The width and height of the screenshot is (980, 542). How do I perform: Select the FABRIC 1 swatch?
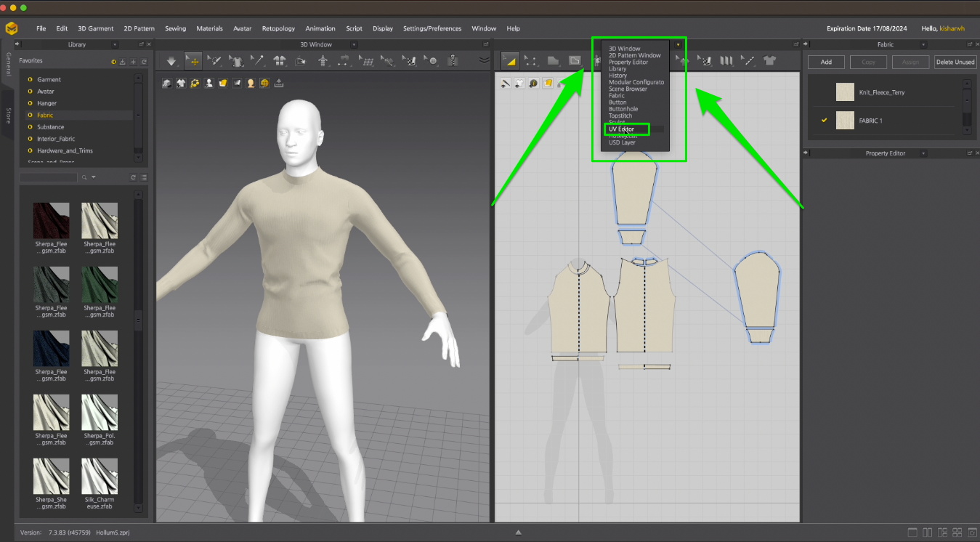(x=845, y=121)
